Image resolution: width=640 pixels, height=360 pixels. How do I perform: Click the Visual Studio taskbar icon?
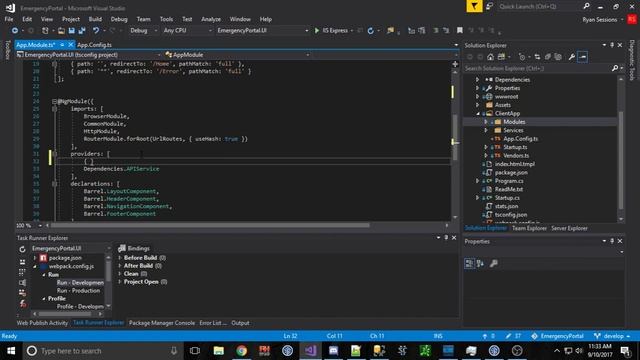tap(310, 351)
